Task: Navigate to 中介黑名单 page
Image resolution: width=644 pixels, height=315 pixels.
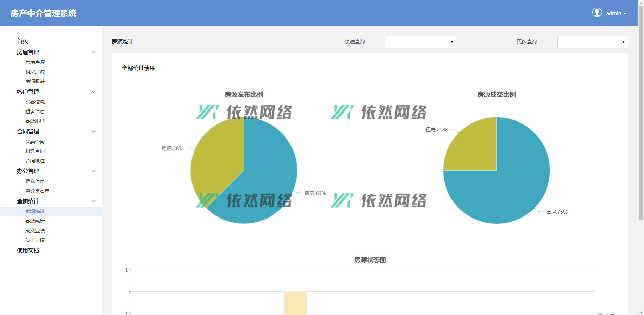Action: (37, 191)
